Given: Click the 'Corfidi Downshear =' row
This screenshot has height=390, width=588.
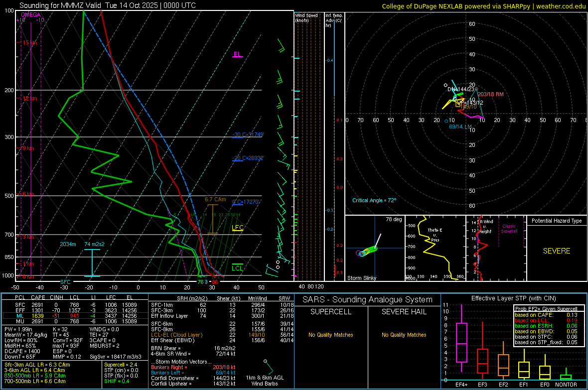Looking at the screenshot, I should click(193, 378).
